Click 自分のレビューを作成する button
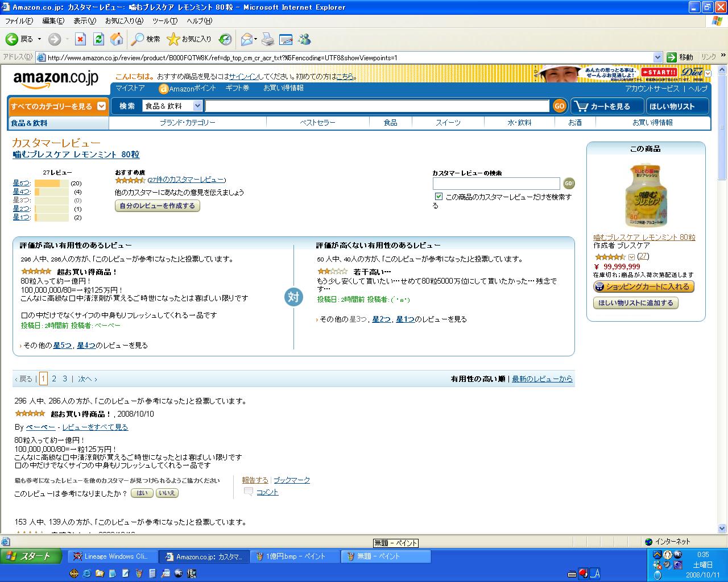This screenshot has width=728, height=582. tap(158, 206)
